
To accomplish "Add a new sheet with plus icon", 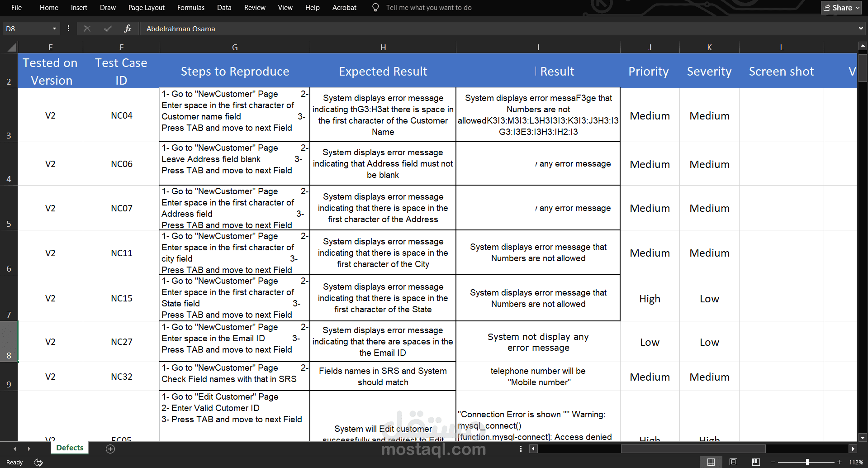I will pos(110,449).
